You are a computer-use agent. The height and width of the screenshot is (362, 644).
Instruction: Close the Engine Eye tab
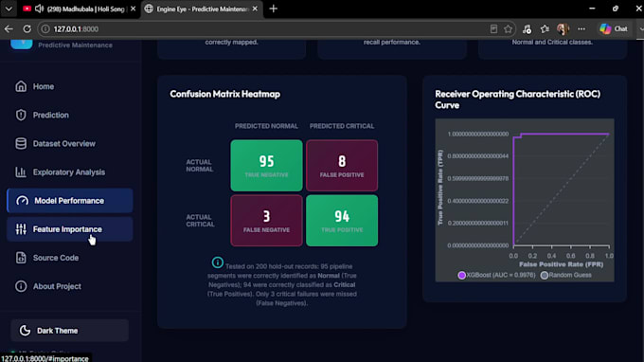click(255, 9)
